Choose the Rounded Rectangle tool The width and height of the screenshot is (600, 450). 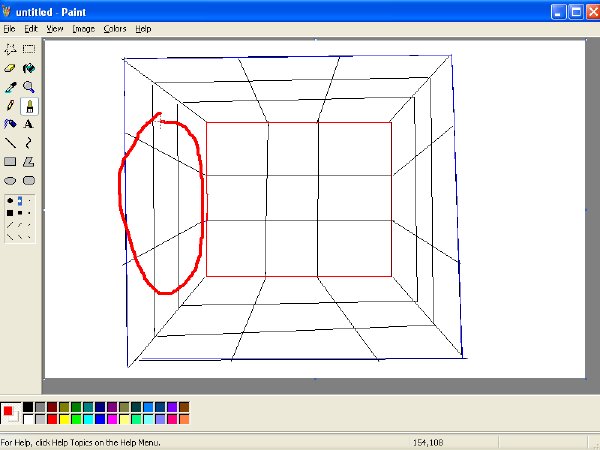pyautogui.click(x=29, y=181)
